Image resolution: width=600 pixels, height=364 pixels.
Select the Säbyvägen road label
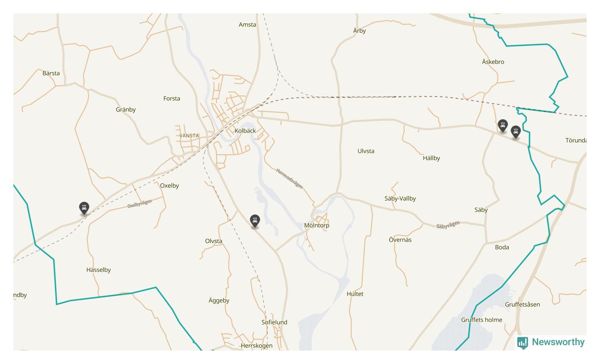coord(448,225)
